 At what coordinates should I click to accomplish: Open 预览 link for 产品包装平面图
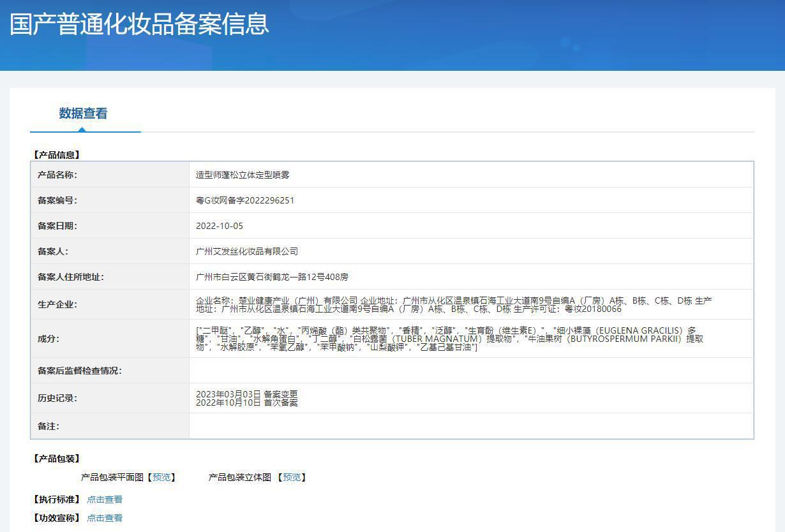click(x=161, y=477)
